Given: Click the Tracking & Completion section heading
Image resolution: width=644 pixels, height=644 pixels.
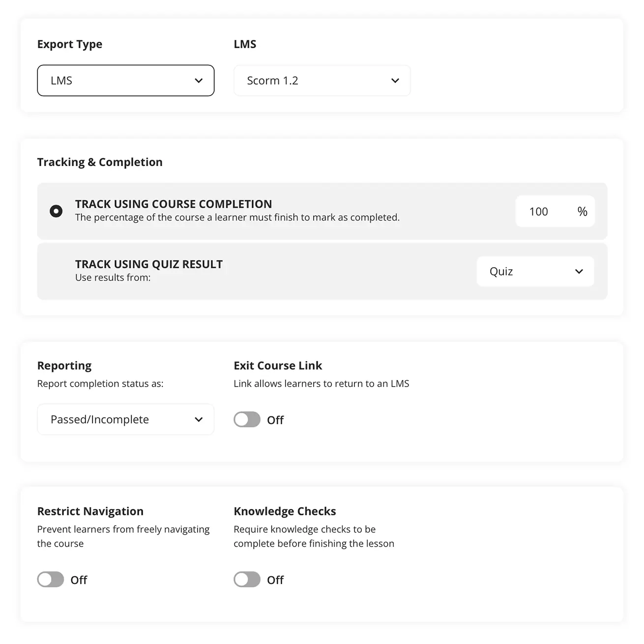Looking at the screenshot, I should tap(100, 162).
